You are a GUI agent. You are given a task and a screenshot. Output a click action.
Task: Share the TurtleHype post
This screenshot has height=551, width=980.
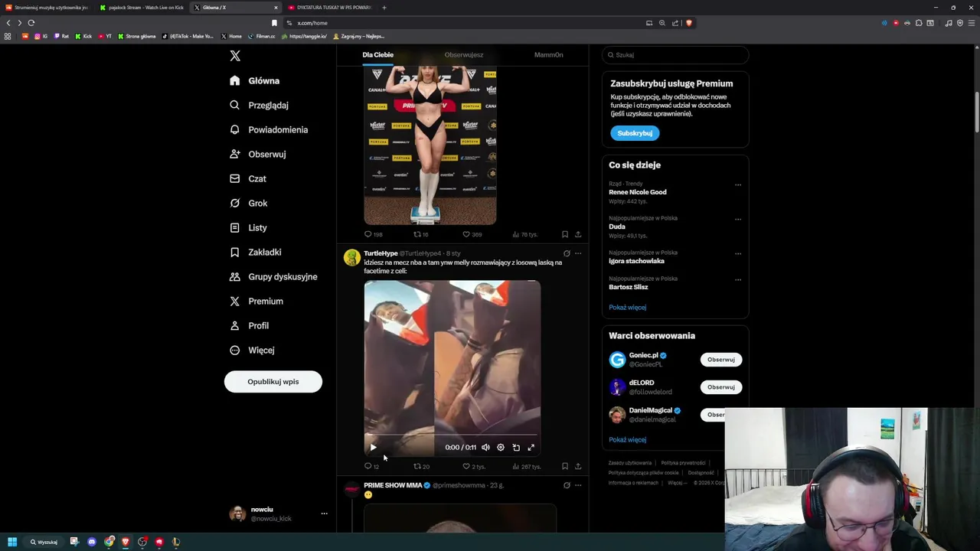[x=578, y=466]
